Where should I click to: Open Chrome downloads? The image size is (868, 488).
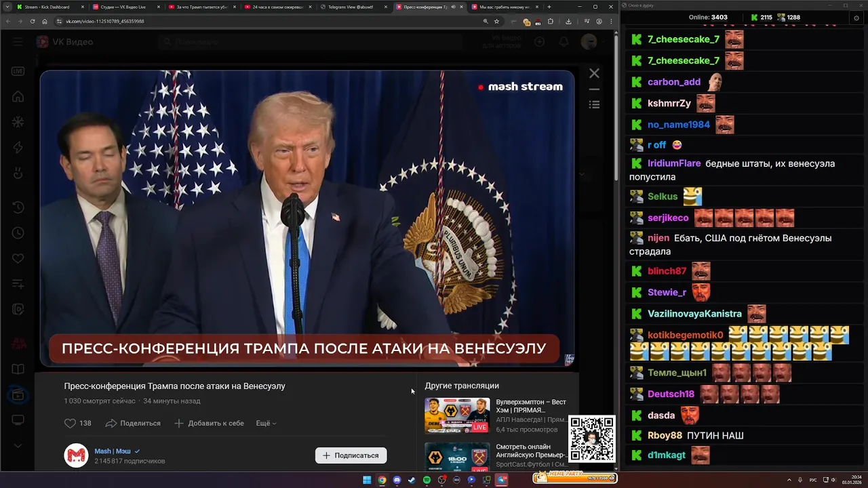[x=568, y=21]
